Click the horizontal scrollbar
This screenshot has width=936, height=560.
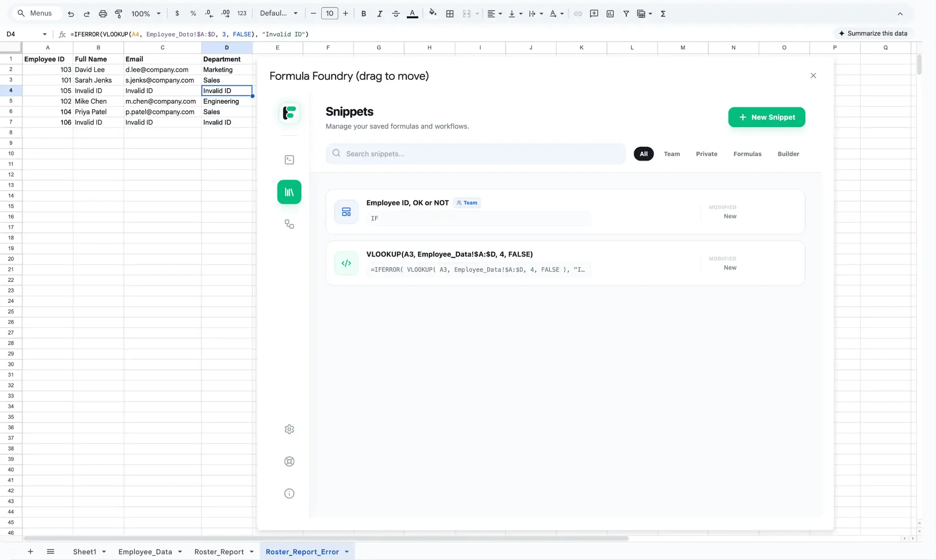pos(326,539)
